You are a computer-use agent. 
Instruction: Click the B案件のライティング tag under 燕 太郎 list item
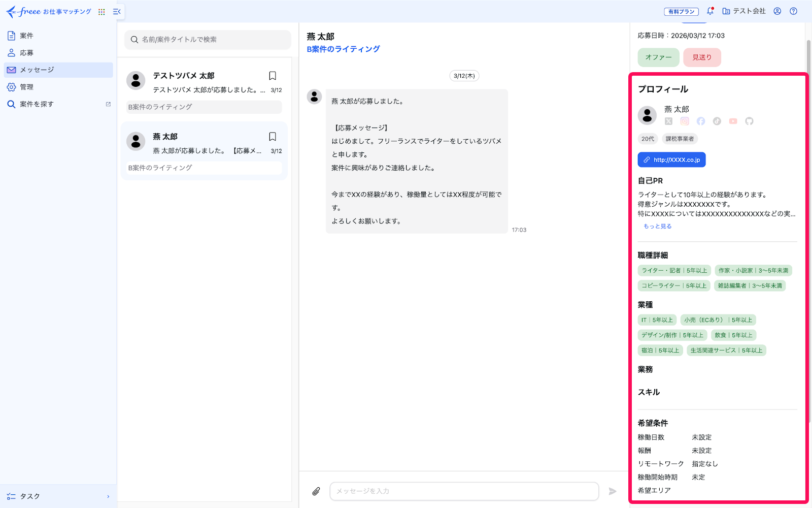point(204,168)
